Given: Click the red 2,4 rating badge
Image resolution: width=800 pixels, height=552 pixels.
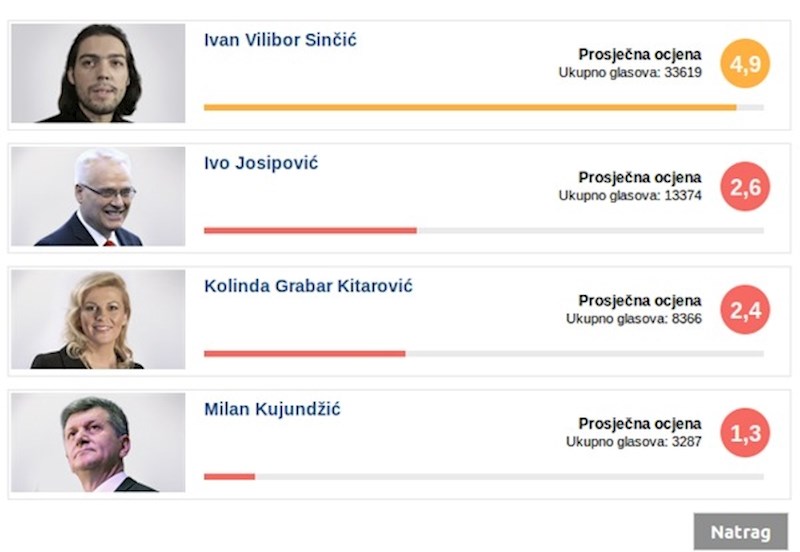Looking at the screenshot, I should pos(745,310).
